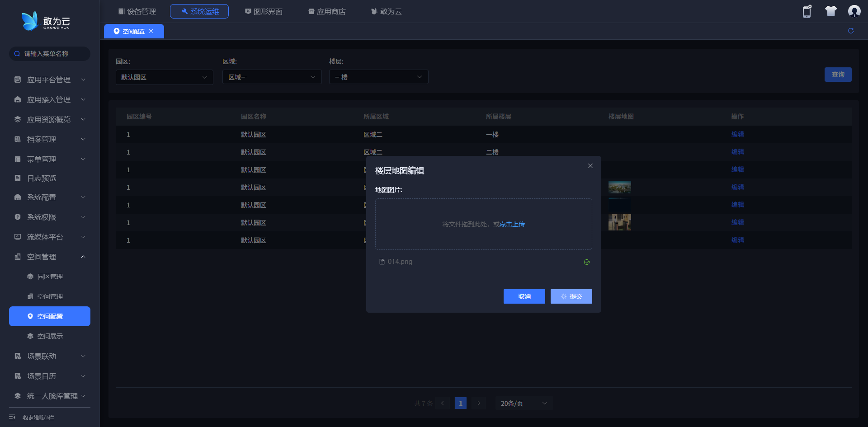Expand the 应用资源概览 menu chevron
Viewport: 868px width, 427px height.
pyautogui.click(x=83, y=119)
